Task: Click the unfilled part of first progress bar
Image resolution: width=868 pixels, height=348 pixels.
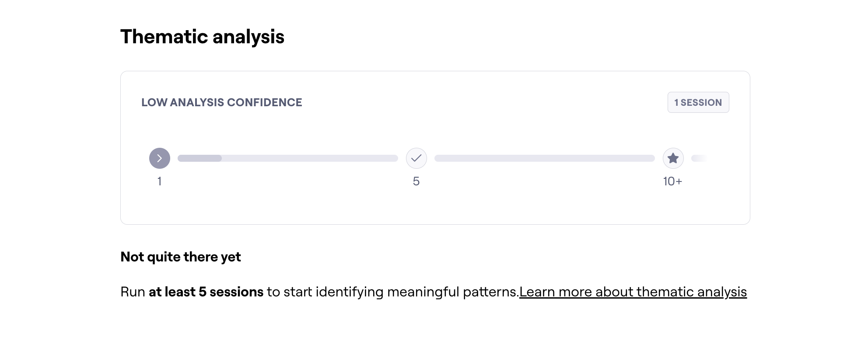Action: click(310, 158)
